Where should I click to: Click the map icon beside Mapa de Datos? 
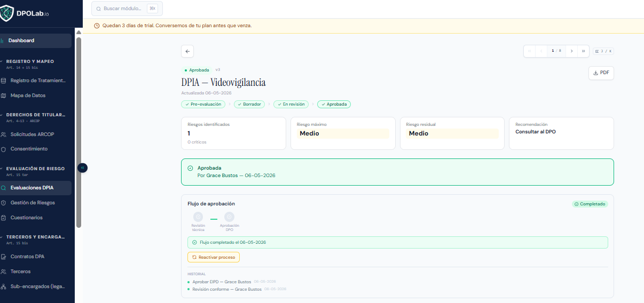click(x=4, y=95)
